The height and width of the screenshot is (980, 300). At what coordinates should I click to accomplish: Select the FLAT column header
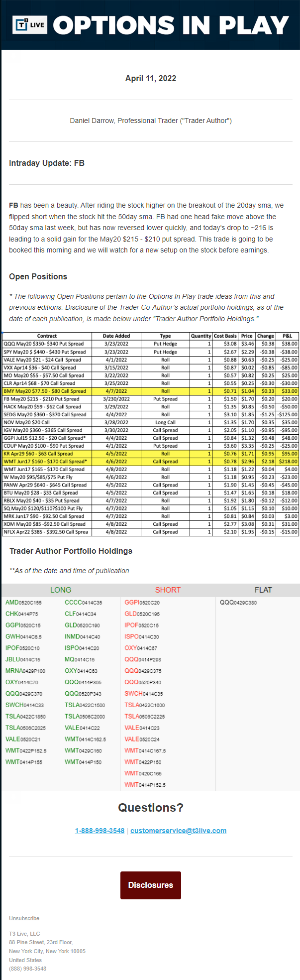(263, 590)
